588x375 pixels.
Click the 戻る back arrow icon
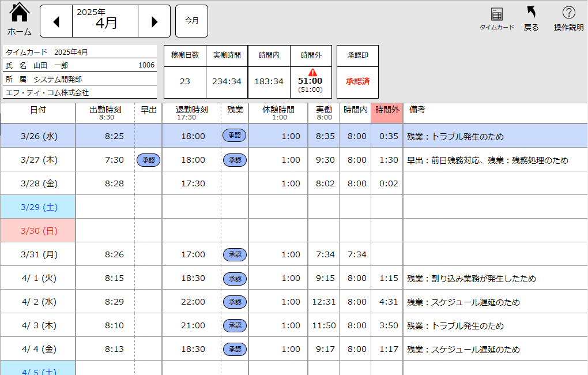531,13
